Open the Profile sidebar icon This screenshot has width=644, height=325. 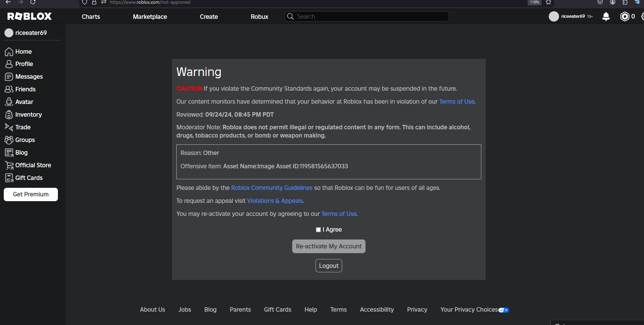click(x=9, y=64)
